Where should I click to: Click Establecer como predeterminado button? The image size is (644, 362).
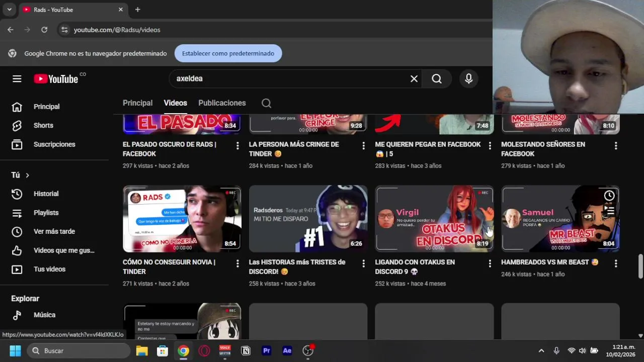pyautogui.click(x=228, y=53)
